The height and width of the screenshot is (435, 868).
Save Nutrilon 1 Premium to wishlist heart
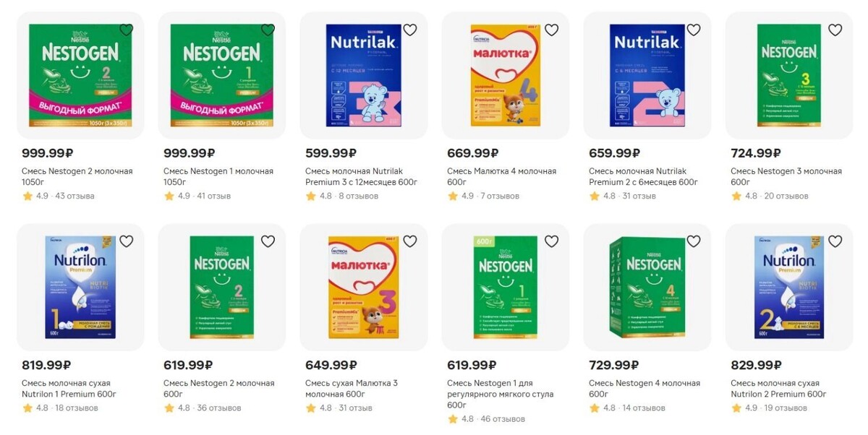(x=126, y=241)
